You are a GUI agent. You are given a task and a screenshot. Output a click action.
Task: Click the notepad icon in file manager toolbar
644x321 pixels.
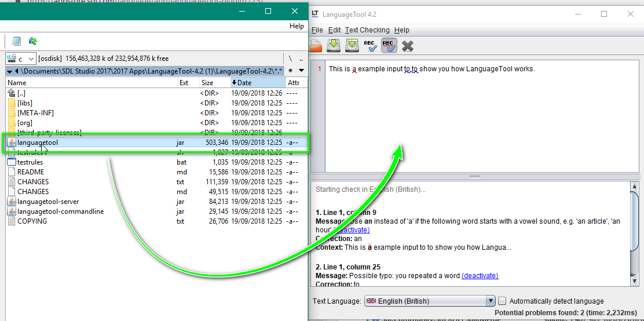tap(16, 41)
